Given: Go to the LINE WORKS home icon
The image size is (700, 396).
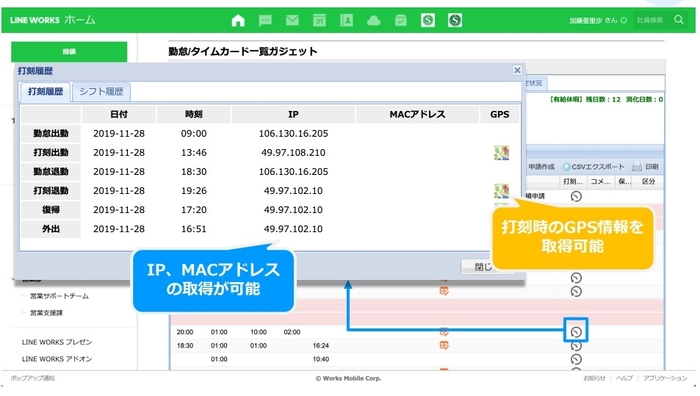Looking at the screenshot, I should 238,20.
